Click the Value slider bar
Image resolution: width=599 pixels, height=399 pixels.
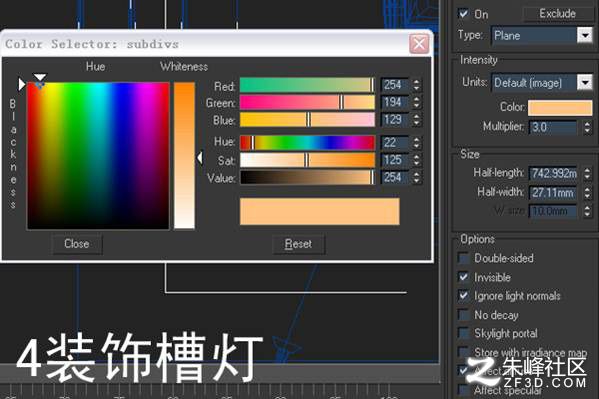click(x=307, y=177)
